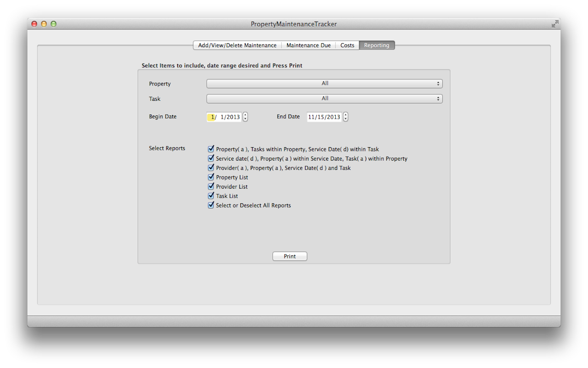The image size is (588, 368).
Task: Toggle the Task List report checkbox
Action: point(211,195)
